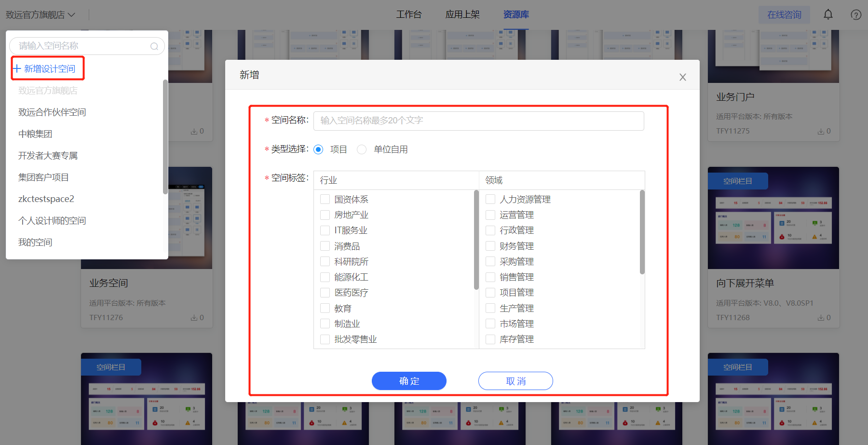Check the 消费品 checkbox
The height and width of the screenshot is (445, 868).
(x=325, y=246)
